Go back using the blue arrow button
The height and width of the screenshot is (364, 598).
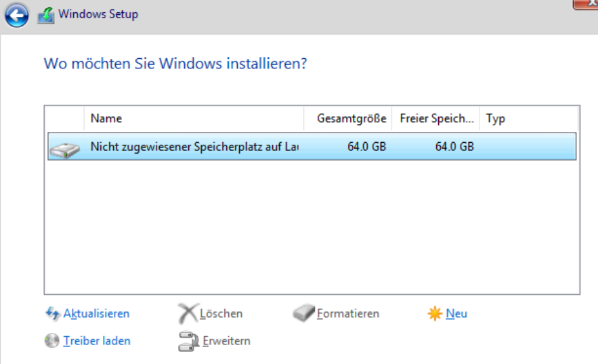16,16
